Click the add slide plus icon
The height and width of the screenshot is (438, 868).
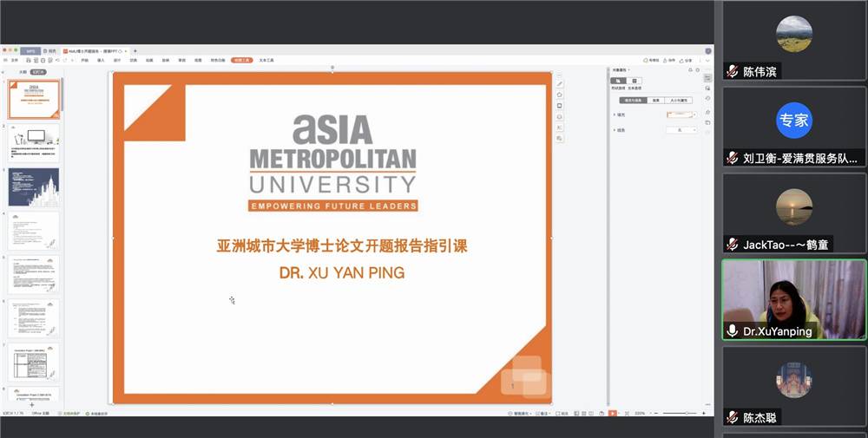[x=32, y=405]
